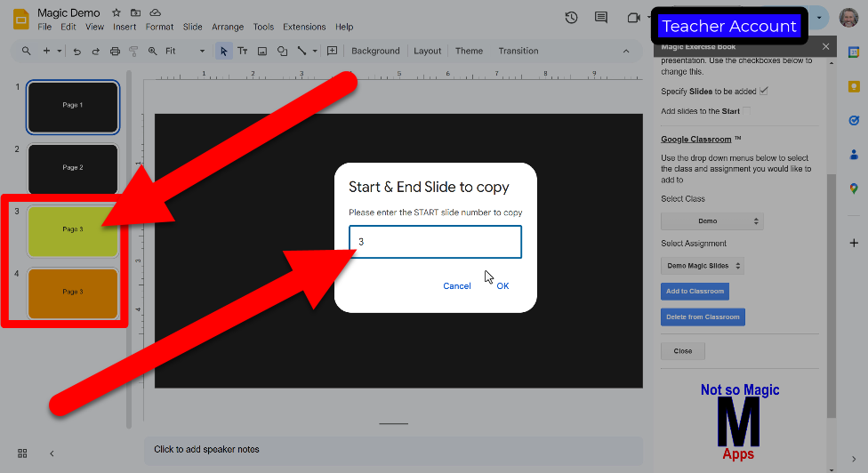Get add-ons plus icon in side rail
The image size is (868, 473).
854,243
